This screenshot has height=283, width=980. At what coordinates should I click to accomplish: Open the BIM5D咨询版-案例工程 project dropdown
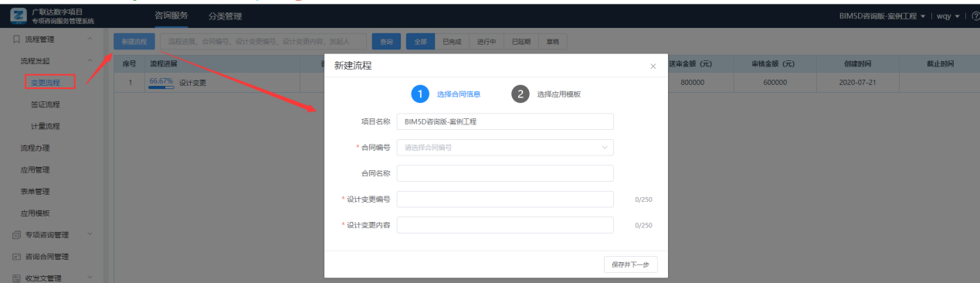click(x=883, y=16)
